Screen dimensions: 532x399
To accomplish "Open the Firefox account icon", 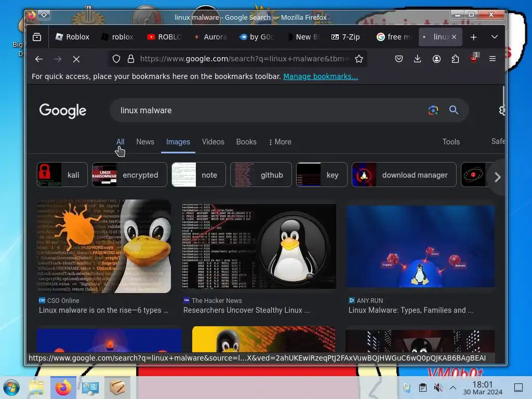I will 436,59.
